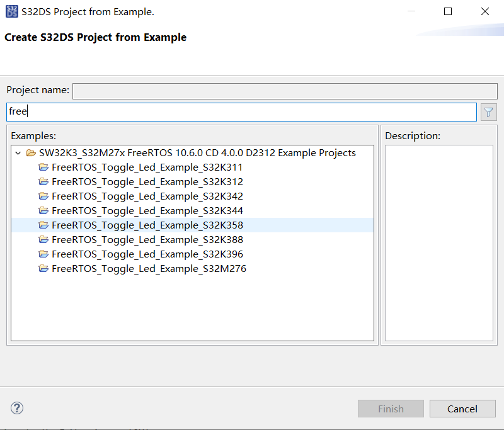Click the disabled Finish button
Viewport: 504px width, 430px height.
(x=391, y=408)
